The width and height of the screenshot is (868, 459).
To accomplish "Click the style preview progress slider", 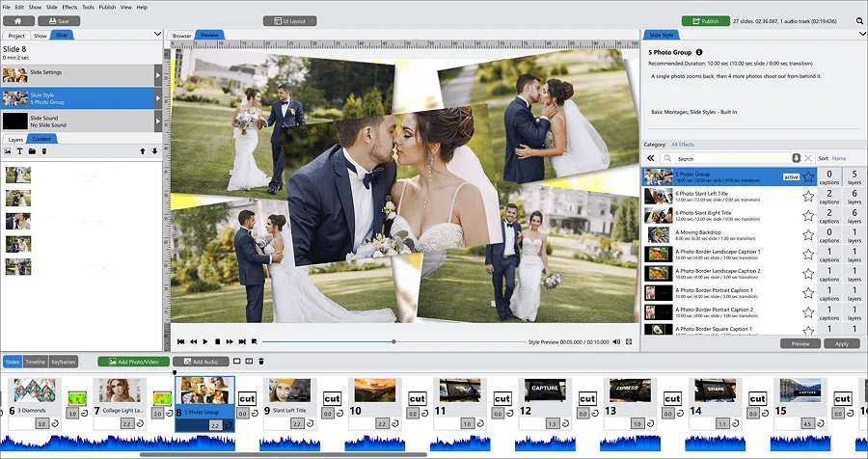I will click(x=393, y=341).
